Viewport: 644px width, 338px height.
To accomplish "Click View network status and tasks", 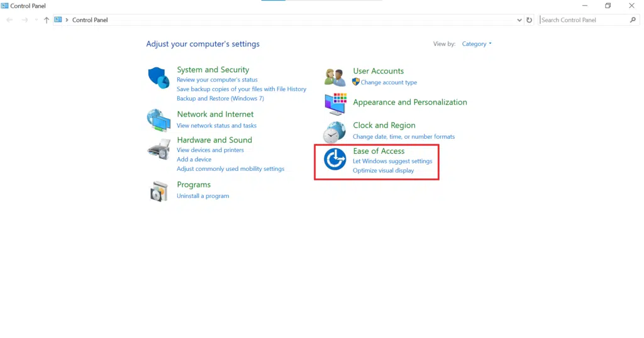I will 216,126.
